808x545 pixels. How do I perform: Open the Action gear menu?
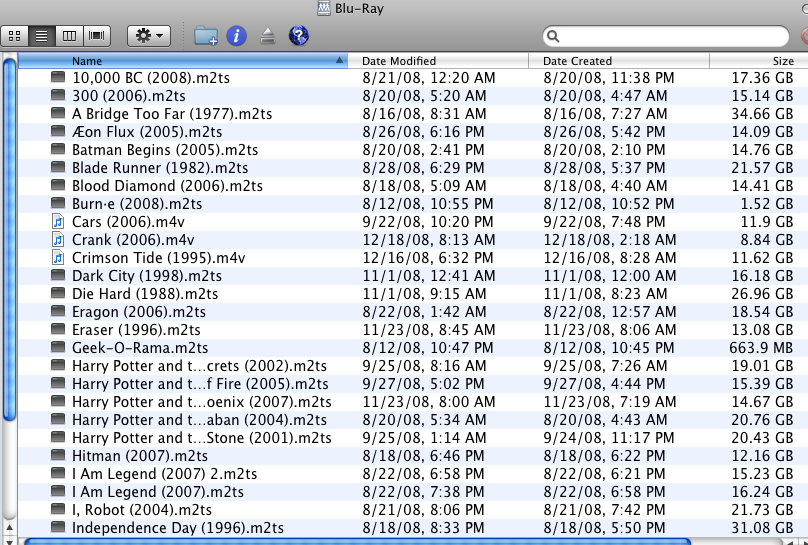click(149, 36)
